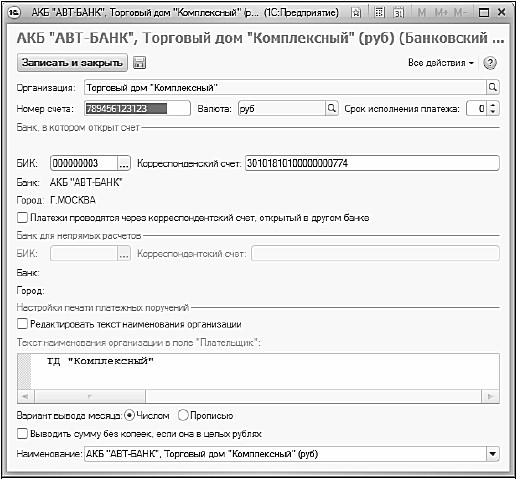Click the Номер счета field
This screenshot has height=480, width=518.
point(137,109)
